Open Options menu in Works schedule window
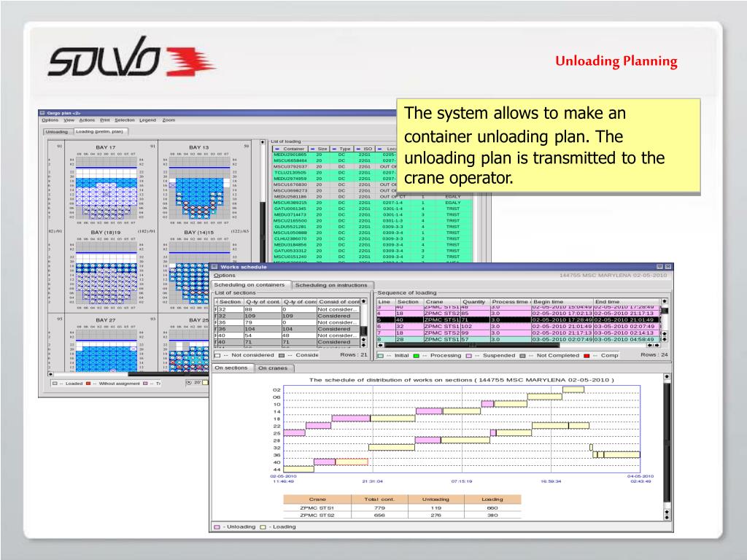Screen dimensions: 747x560 pos(225,275)
